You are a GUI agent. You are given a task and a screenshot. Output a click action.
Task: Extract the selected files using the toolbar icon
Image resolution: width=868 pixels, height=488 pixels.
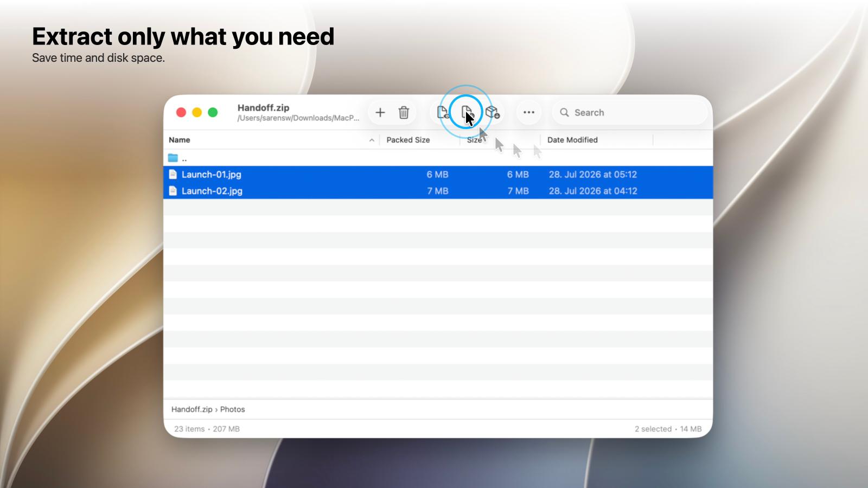[x=467, y=112]
